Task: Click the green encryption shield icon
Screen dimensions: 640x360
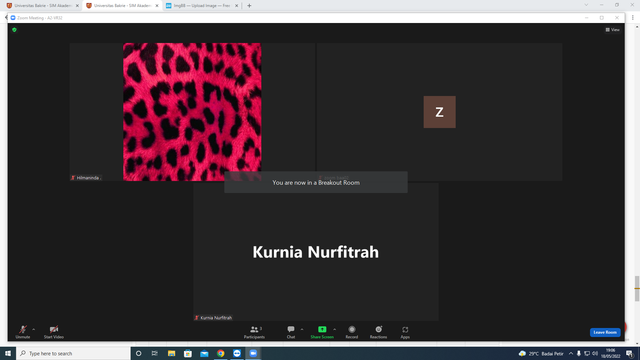Action: point(14,30)
